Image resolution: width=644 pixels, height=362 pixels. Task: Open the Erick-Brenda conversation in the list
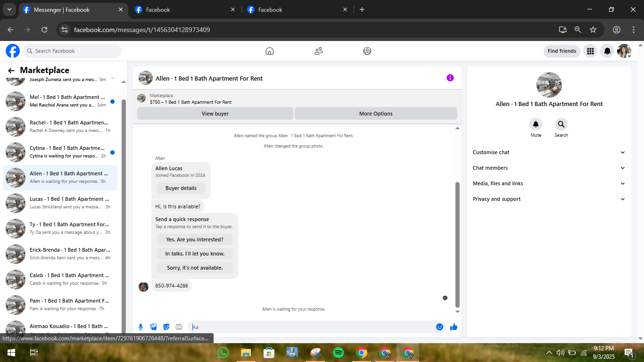pyautogui.click(x=60, y=254)
